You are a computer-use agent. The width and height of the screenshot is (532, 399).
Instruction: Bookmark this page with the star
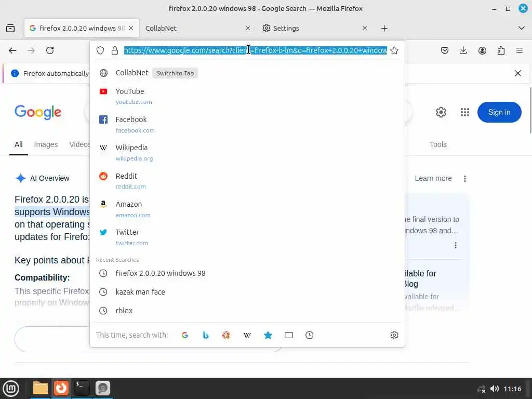394,50
